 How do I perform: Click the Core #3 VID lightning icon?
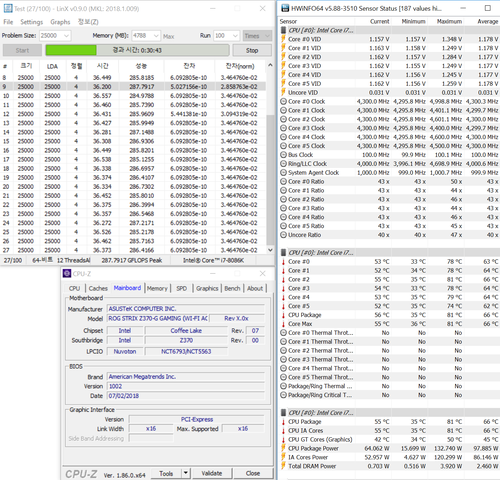(x=283, y=66)
